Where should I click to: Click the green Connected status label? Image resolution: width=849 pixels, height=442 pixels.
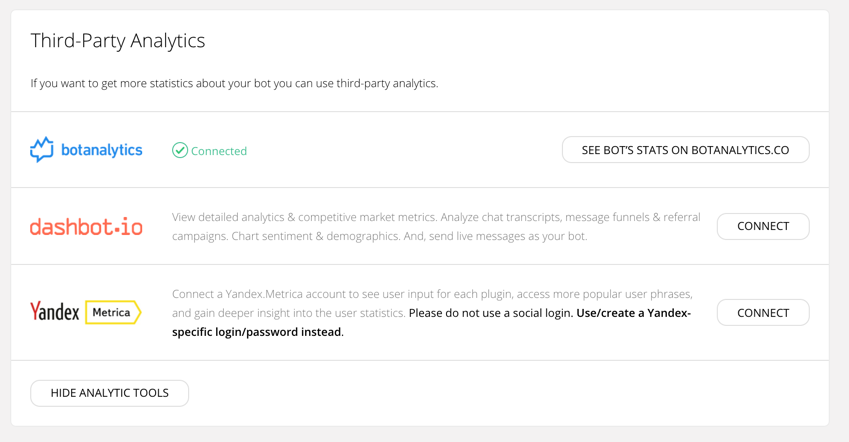pos(219,151)
